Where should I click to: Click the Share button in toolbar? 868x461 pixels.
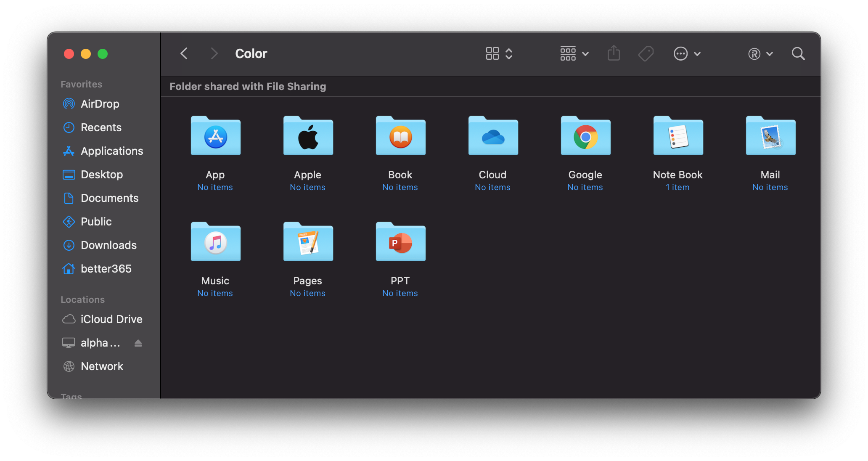[x=614, y=53]
